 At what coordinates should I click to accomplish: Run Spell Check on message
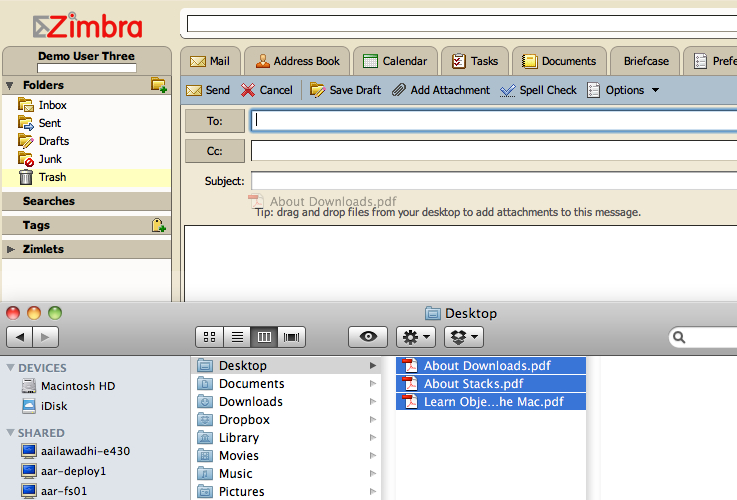click(x=538, y=90)
